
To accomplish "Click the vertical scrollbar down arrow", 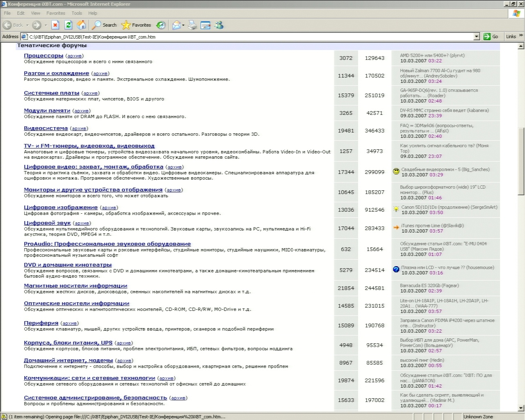I will 521,408.
